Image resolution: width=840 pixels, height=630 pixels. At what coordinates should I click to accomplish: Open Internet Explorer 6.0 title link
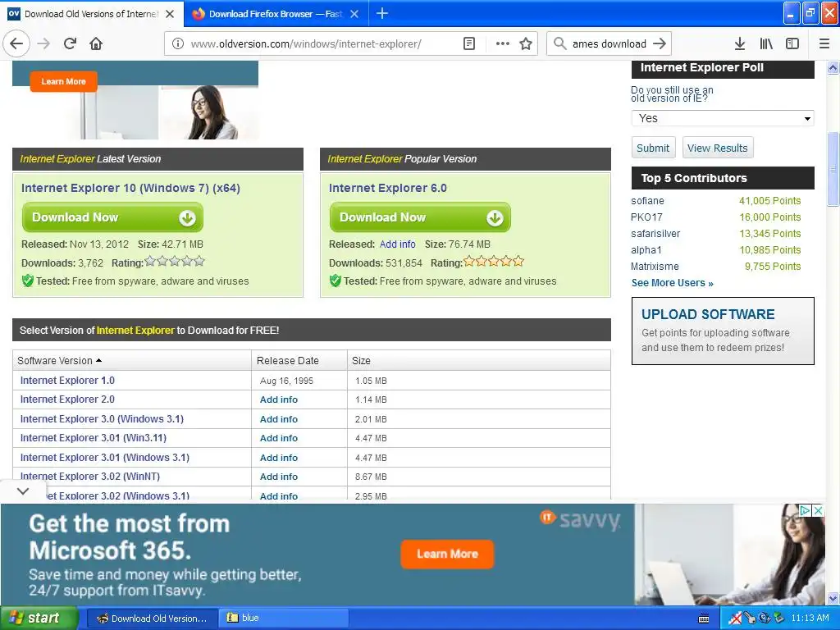pyautogui.click(x=387, y=188)
